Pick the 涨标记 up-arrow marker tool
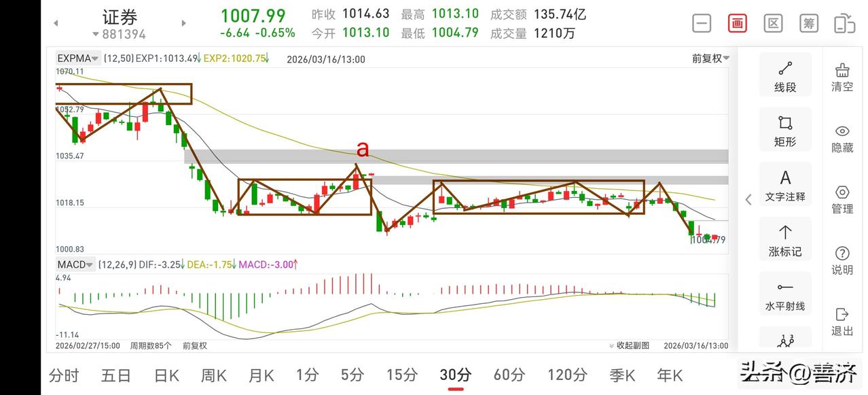 (x=785, y=241)
